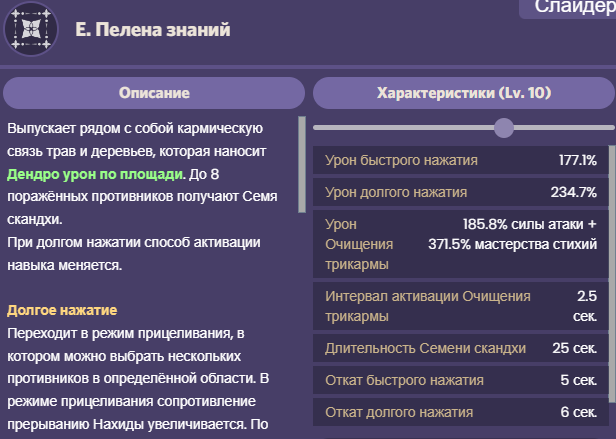
Task: Select the Откат быстрого нажатия row
Action: coord(461,380)
